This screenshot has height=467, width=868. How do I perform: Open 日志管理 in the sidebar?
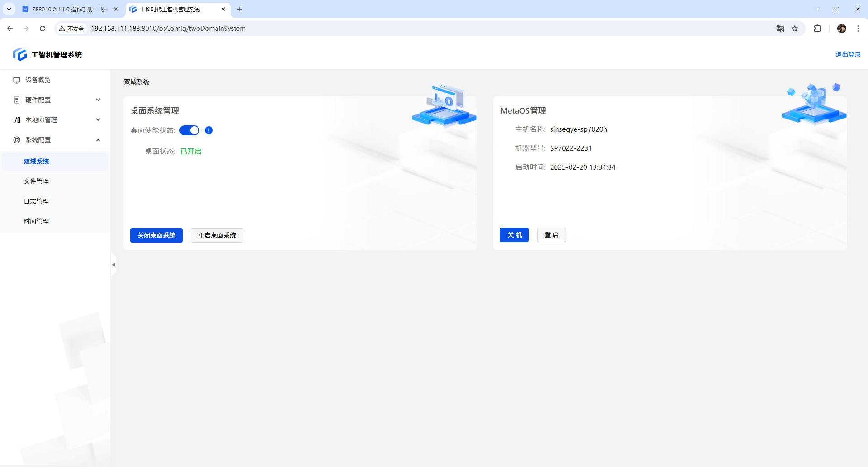click(55, 201)
